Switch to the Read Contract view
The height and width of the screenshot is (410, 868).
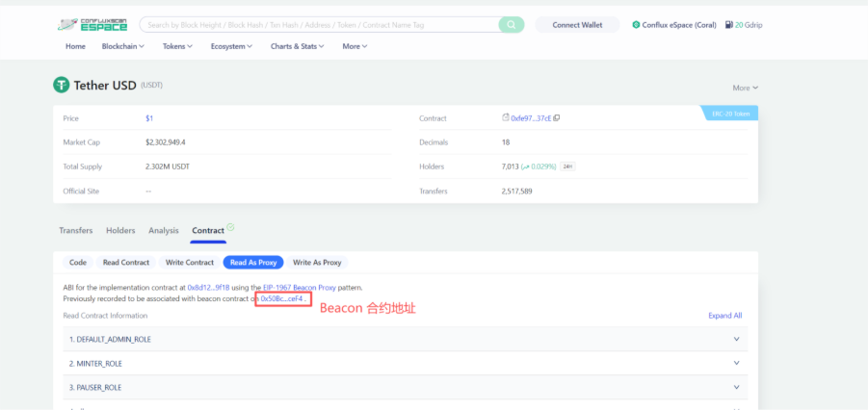pyautogui.click(x=125, y=262)
